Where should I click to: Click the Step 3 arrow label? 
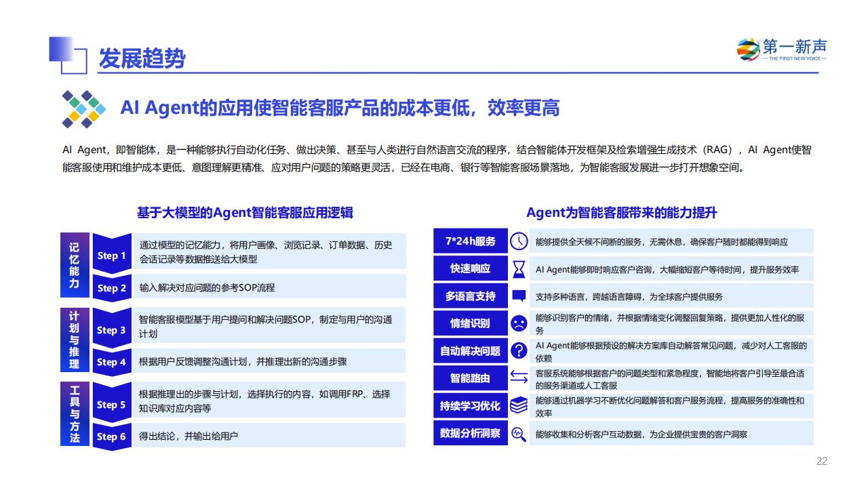[112, 330]
